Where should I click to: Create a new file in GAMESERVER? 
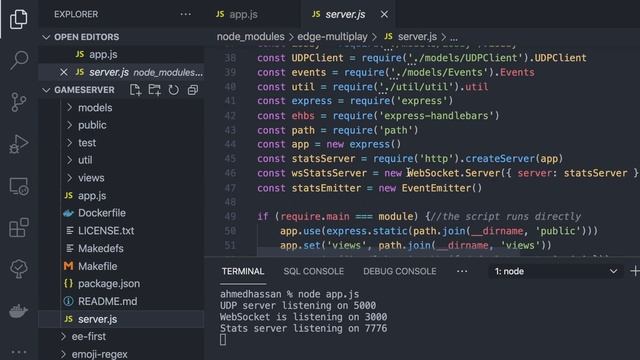tap(135, 90)
